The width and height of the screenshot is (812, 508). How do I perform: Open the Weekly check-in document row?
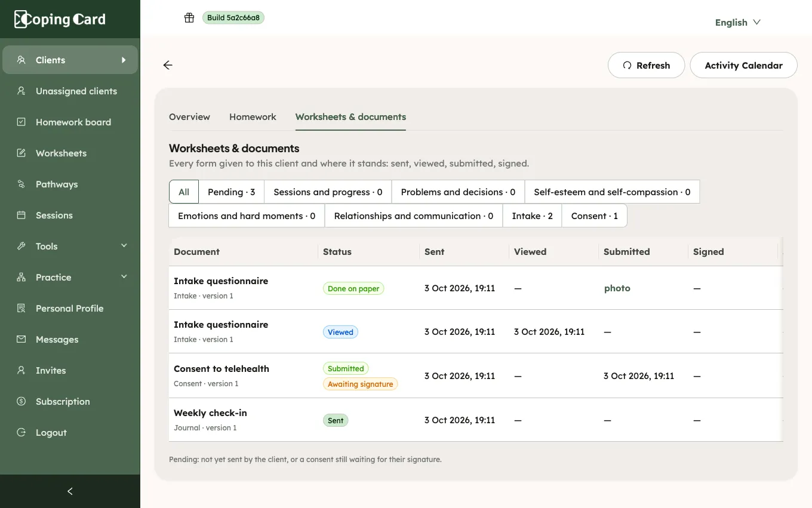[475, 420]
